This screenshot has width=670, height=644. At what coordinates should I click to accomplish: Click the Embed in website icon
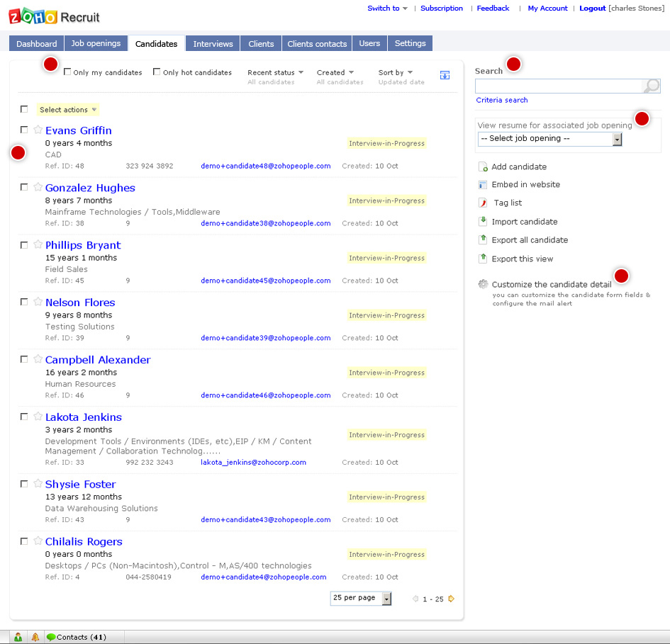point(482,185)
